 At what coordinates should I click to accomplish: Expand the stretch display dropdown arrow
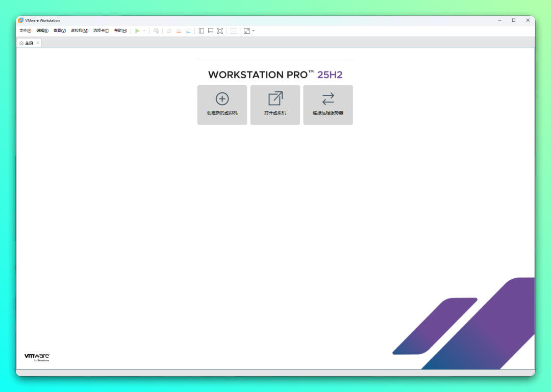[254, 31]
